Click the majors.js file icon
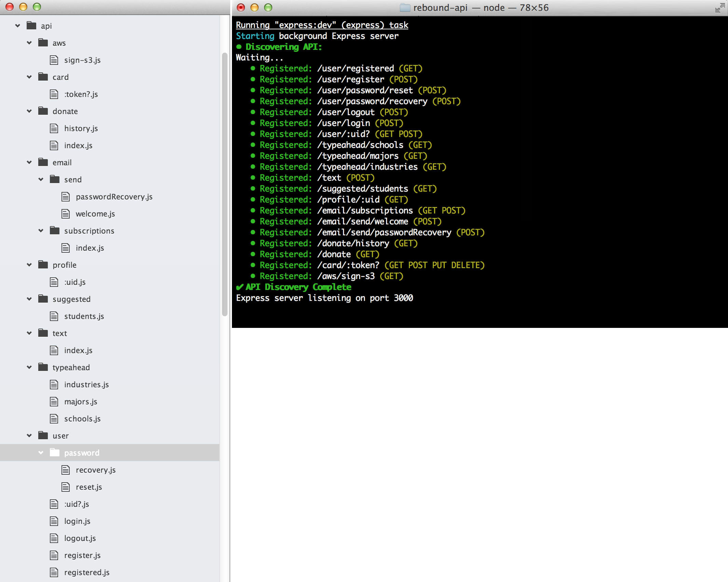 tap(54, 402)
